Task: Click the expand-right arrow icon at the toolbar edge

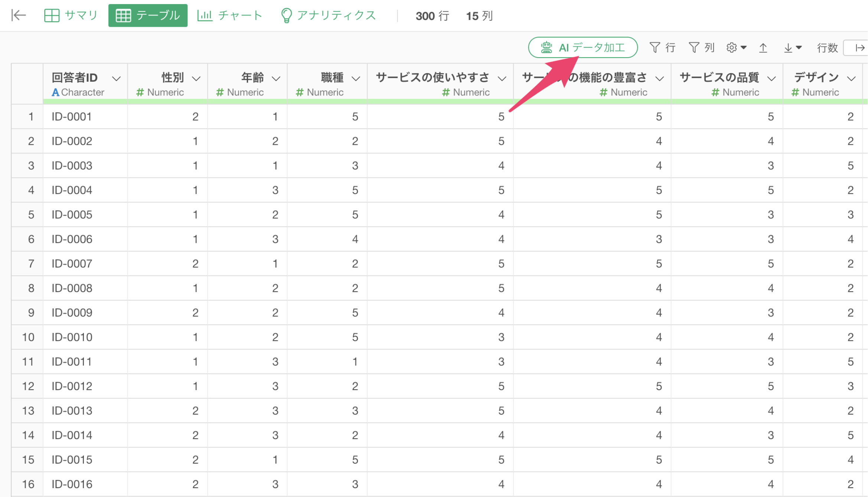Action: coord(860,48)
